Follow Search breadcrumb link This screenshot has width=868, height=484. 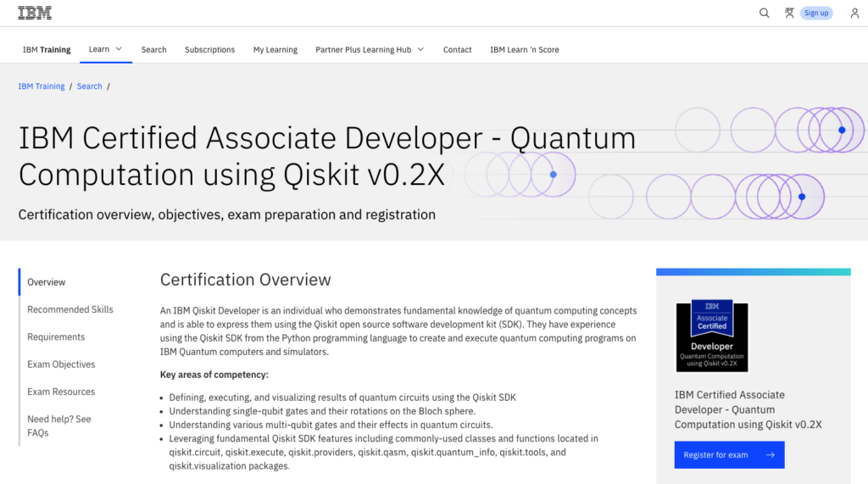tap(89, 86)
